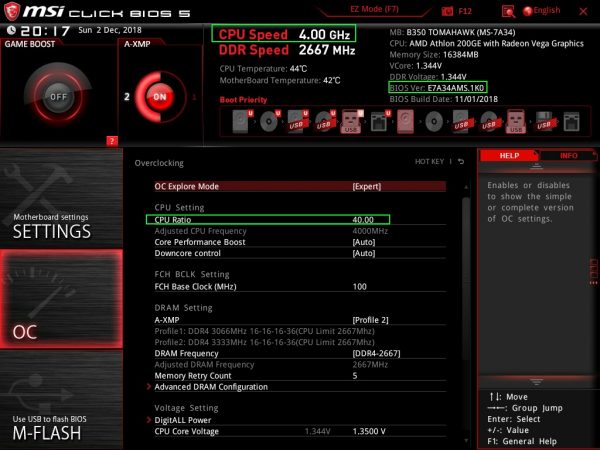
Task: Select the USB floppy boot device icon
Action: pos(544,121)
